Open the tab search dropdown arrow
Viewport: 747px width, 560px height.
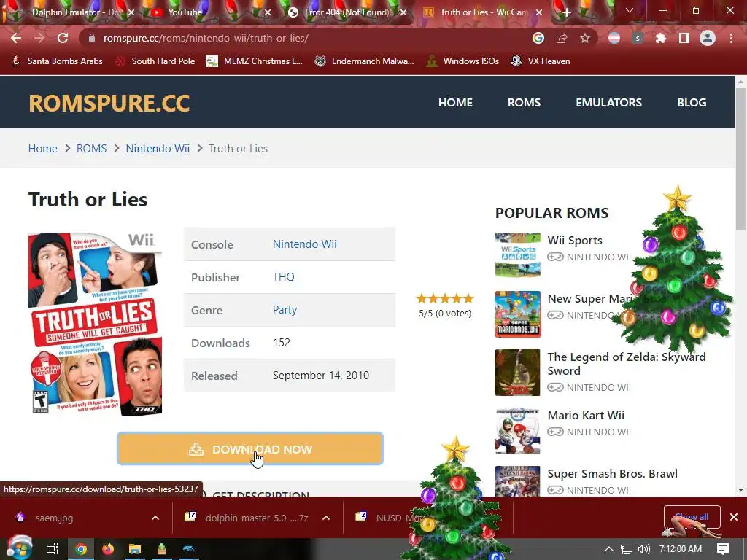(630, 10)
